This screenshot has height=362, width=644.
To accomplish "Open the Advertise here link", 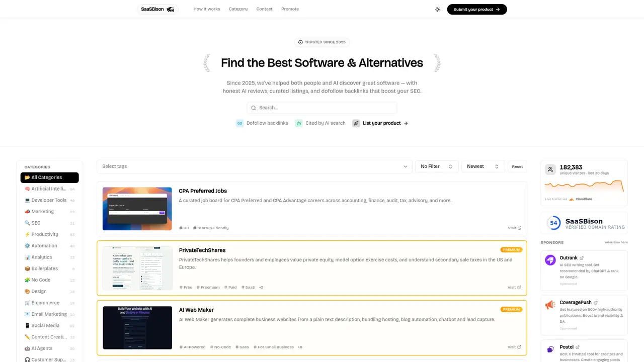I will pyautogui.click(x=616, y=242).
